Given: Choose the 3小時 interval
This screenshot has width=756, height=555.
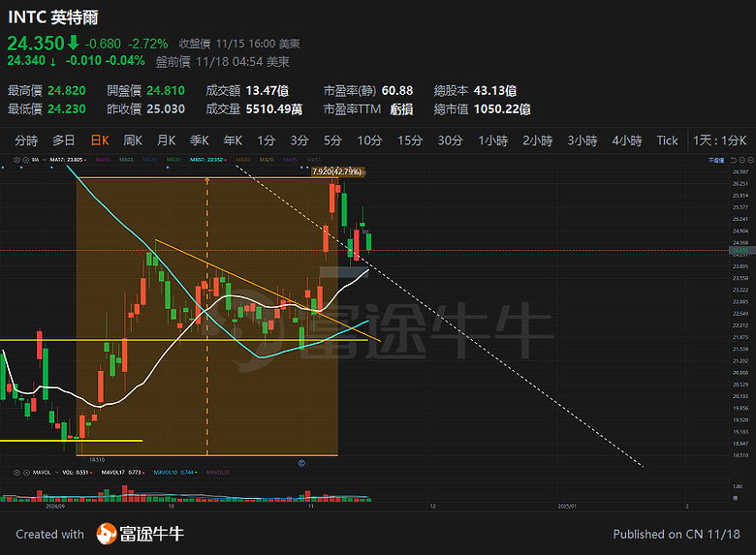Looking at the screenshot, I should coord(583,140).
